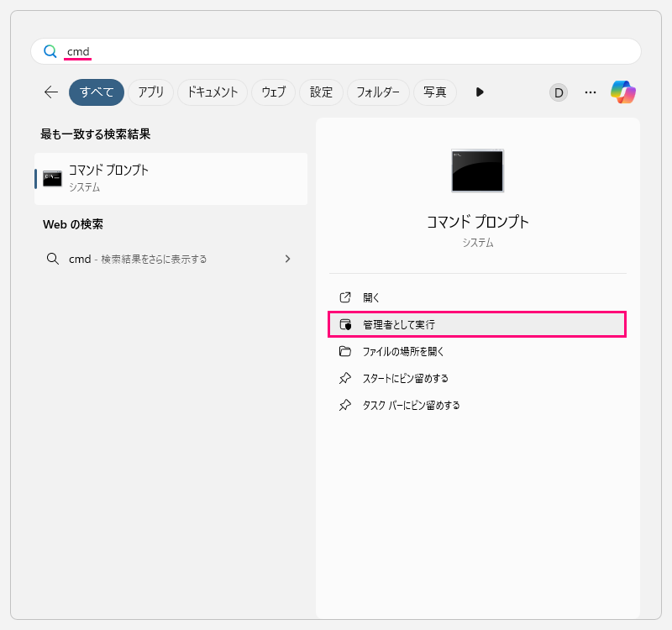The image size is (672, 630).
Task: Open the three-dot more options menu
Action: pos(591,92)
